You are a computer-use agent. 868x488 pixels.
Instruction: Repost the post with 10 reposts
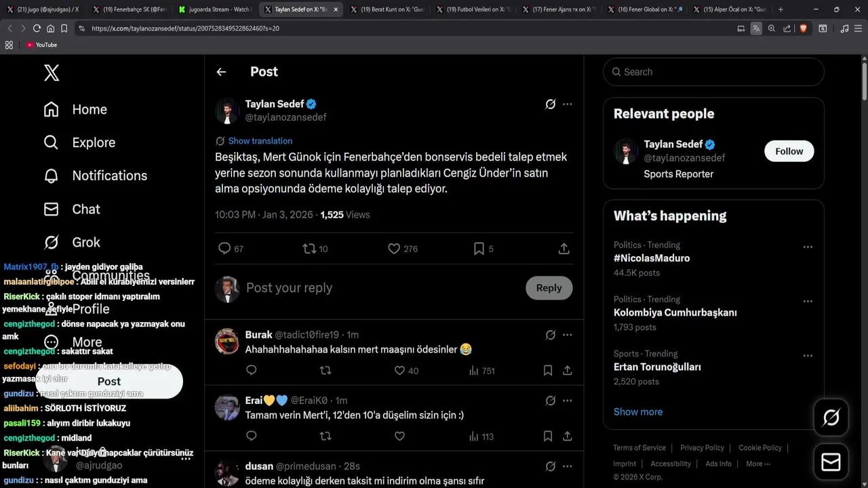[315, 249]
